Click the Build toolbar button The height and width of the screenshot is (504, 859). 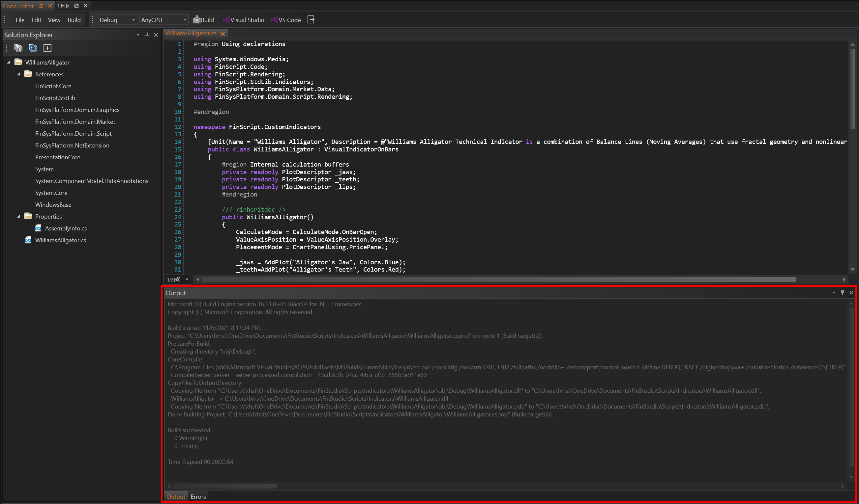pyautogui.click(x=203, y=20)
